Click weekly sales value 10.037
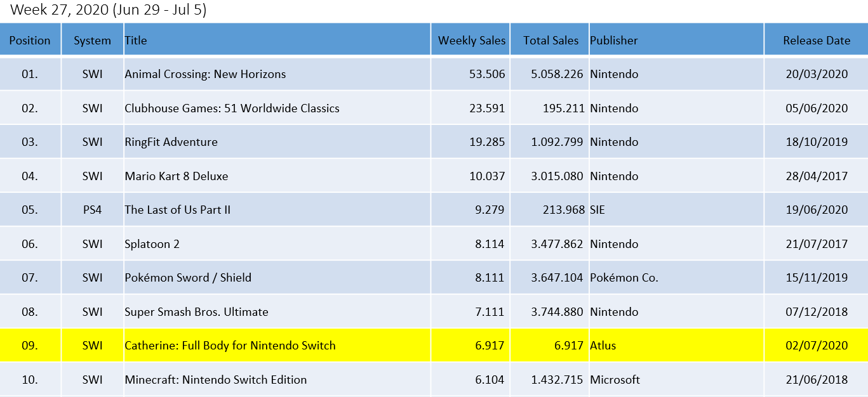This screenshot has height=397, width=868. tap(487, 176)
